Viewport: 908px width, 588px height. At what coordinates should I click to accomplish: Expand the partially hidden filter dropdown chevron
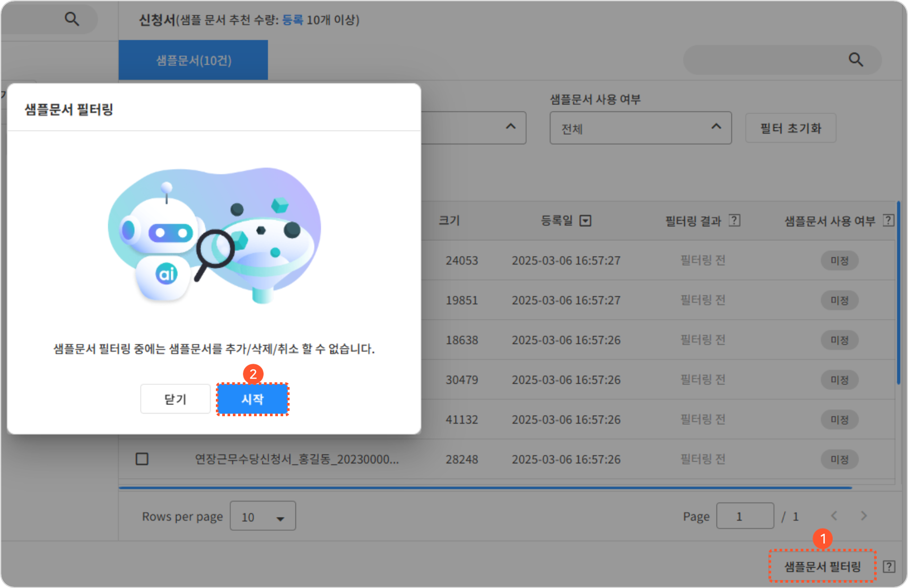pos(510,127)
